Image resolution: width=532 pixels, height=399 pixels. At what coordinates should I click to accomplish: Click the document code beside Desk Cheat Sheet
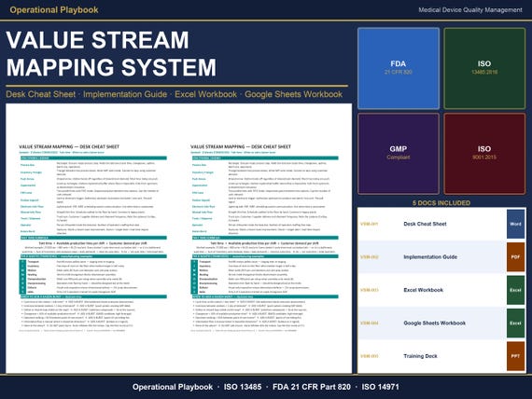370,224
